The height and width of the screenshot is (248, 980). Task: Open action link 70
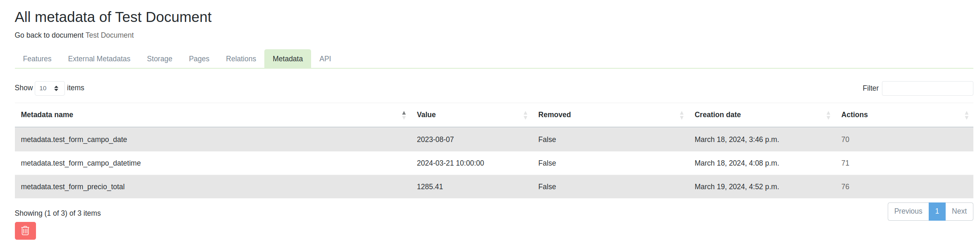[x=845, y=140]
